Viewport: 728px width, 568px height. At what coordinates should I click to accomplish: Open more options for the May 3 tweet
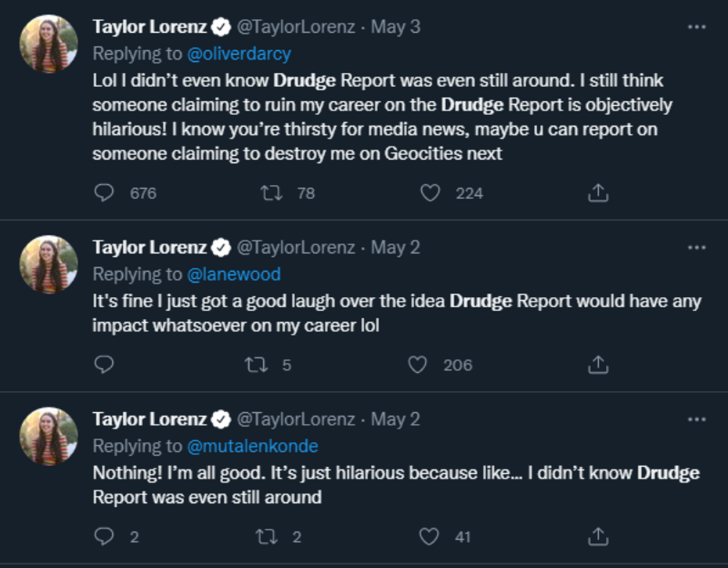click(x=696, y=27)
